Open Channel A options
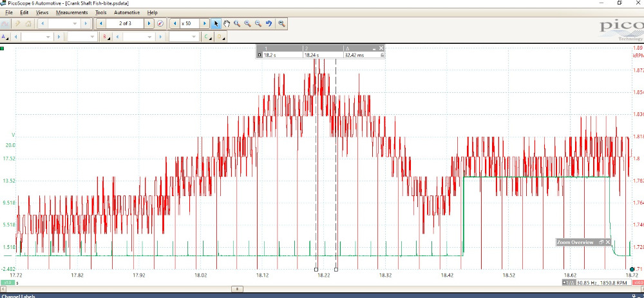Image resolution: width=644 pixels, height=298 pixels. point(5,37)
